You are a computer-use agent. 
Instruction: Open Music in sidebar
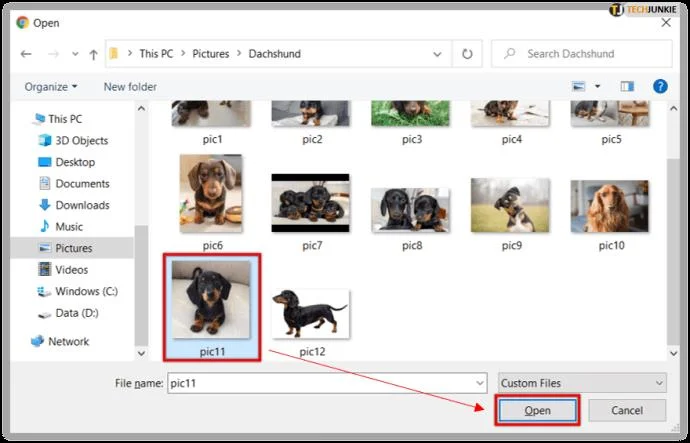click(x=61, y=227)
